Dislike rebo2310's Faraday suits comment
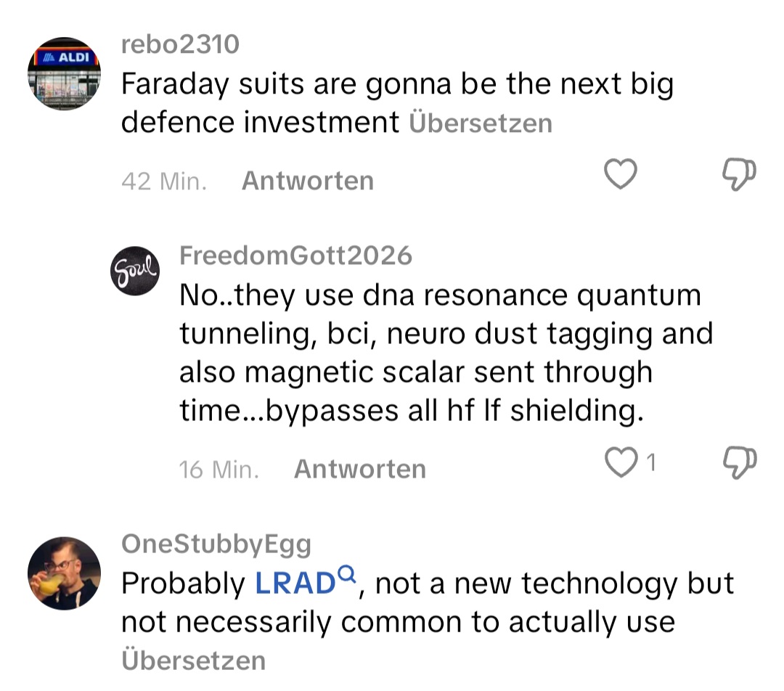This screenshot has height=691, width=784. (739, 175)
